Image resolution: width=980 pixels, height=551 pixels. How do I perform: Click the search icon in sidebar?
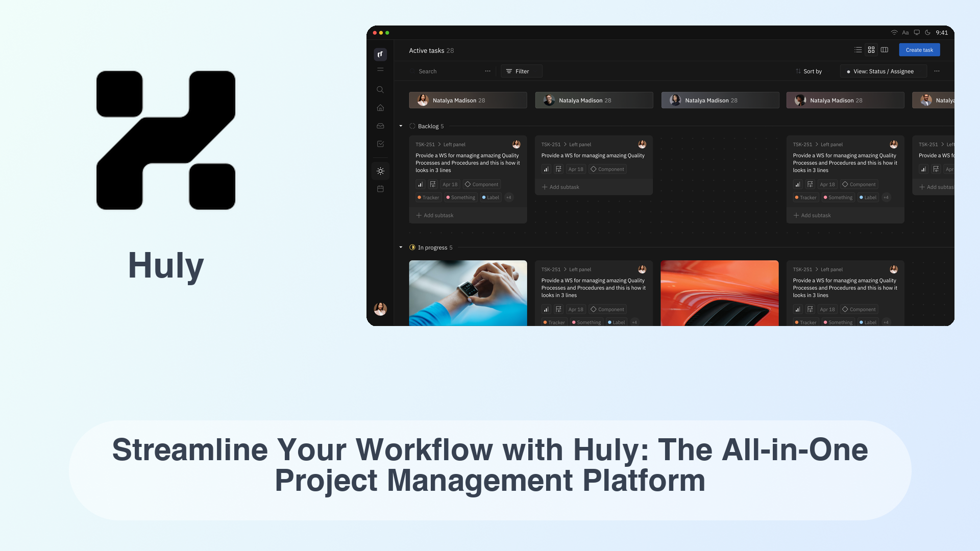click(x=379, y=89)
